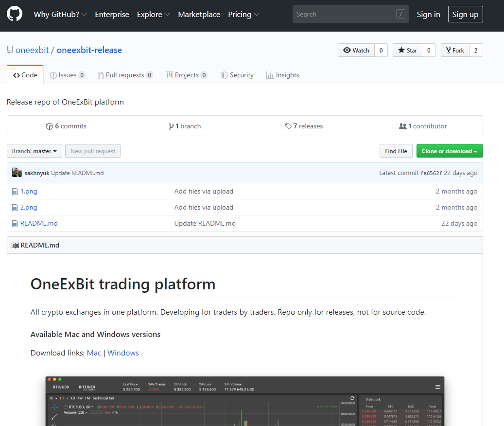The height and width of the screenshot is (426, 504).
Task: View the 6 commits link
Action: (67, 126)
